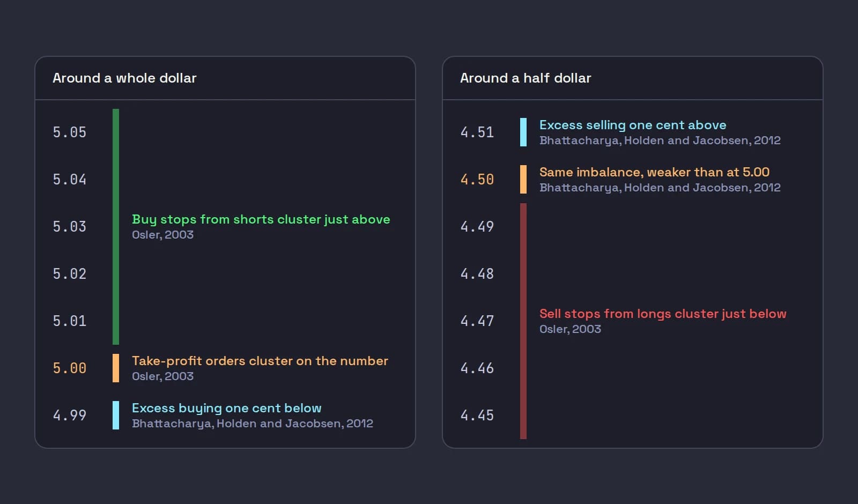The width and height of the screenshot is (858, 504).
Task: Select the 5.01 price label
Action: coord(70,321)
